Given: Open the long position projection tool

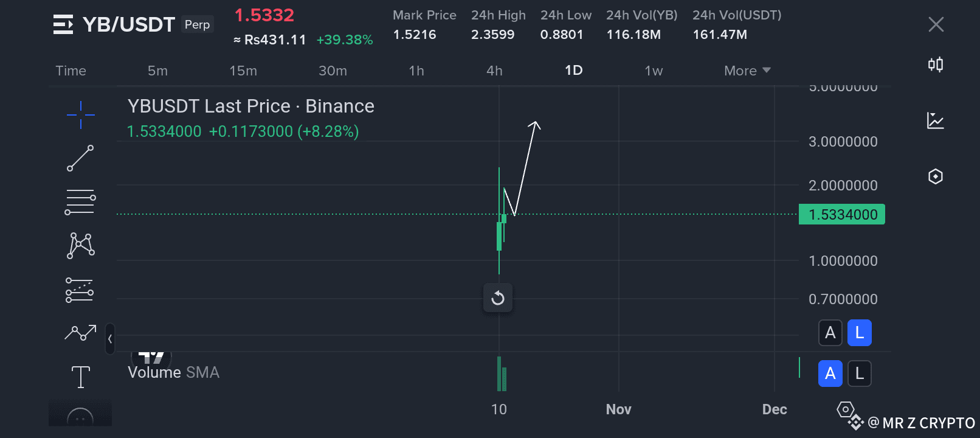Looking at the screenshot, I should pyautogui.click(x=80, y=290).
